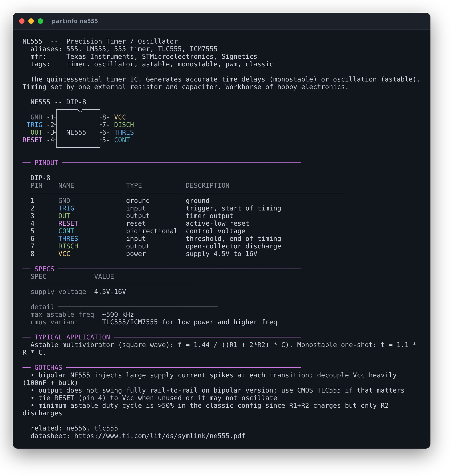Click CONT in the pinout table

tap(66, 231)
